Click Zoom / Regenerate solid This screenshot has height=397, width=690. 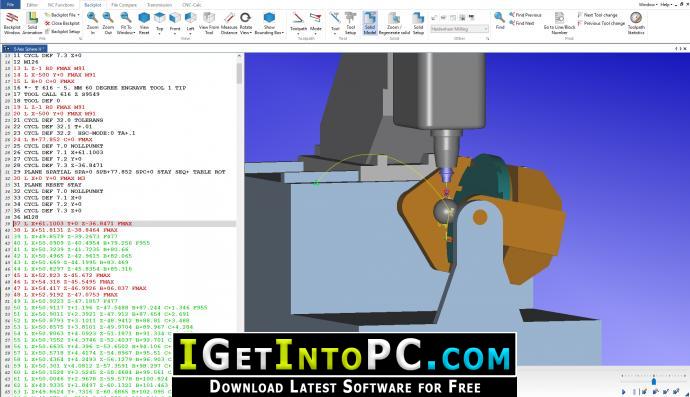[394, 23]
